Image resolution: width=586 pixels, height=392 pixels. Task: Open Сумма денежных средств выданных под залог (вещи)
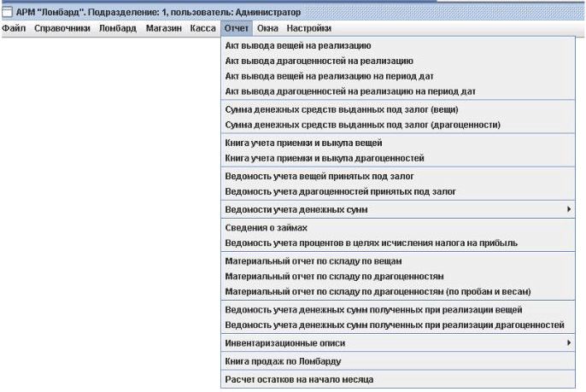[x=398, y=109]
